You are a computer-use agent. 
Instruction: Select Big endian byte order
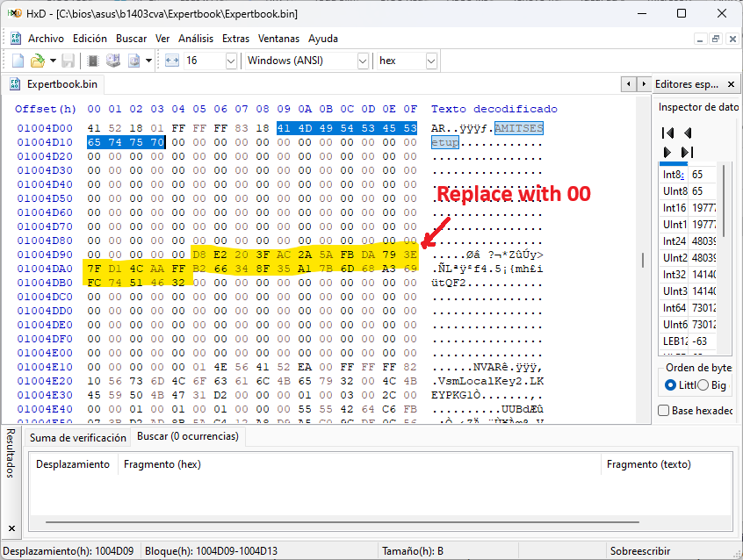[703, 385]
